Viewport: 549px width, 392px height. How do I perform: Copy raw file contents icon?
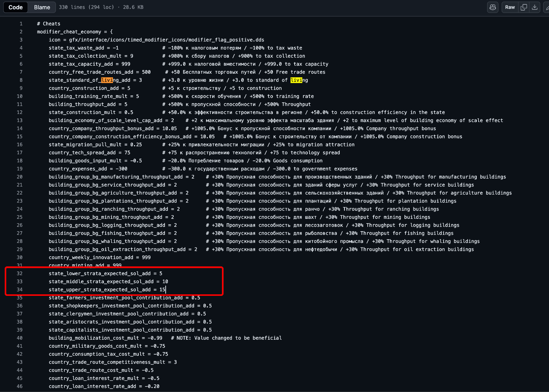pyautogui.click(x=524, y=7)
